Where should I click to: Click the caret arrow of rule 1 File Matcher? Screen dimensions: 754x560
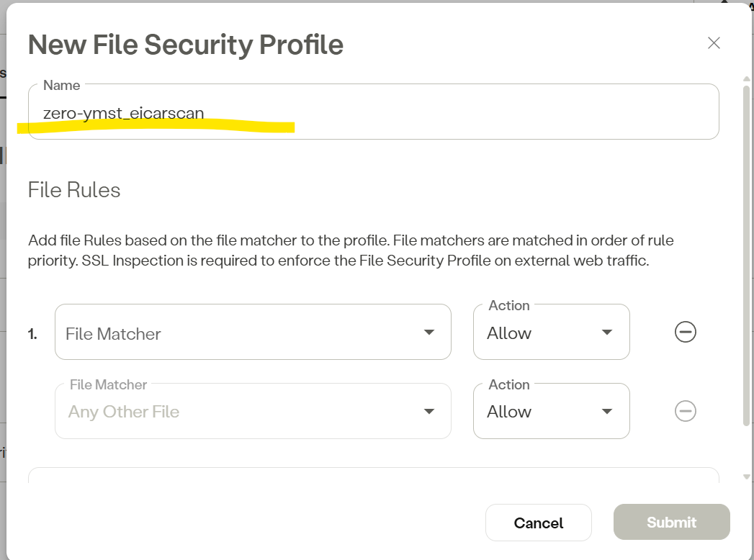coord(429,332)
